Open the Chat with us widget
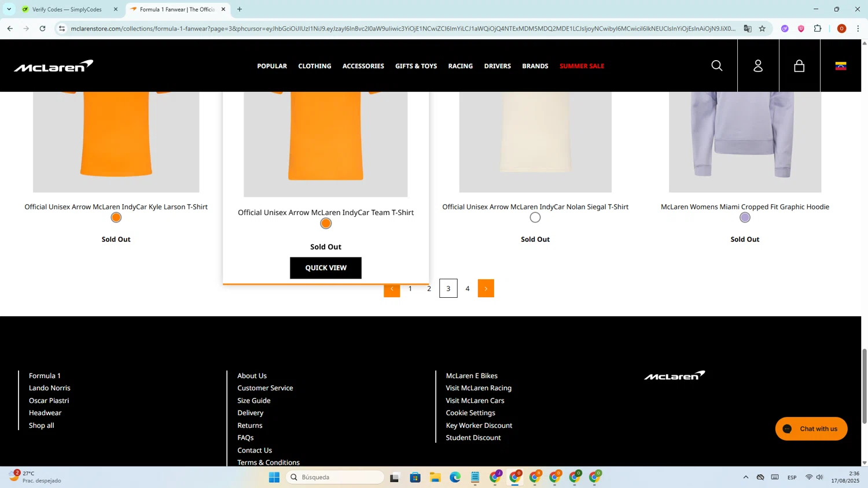 [811, 428]
